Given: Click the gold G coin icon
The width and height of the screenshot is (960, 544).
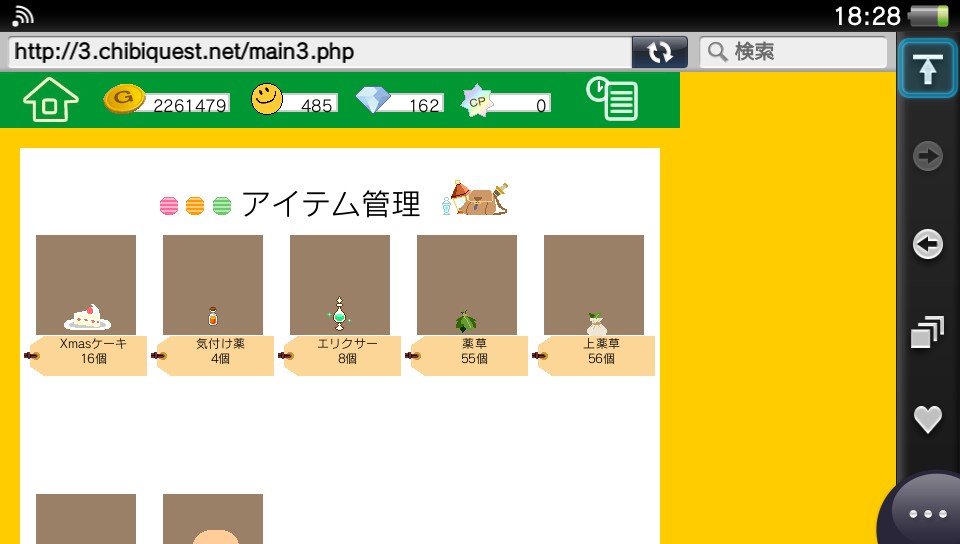Looking at the screenshot, I should pos(124,99).
